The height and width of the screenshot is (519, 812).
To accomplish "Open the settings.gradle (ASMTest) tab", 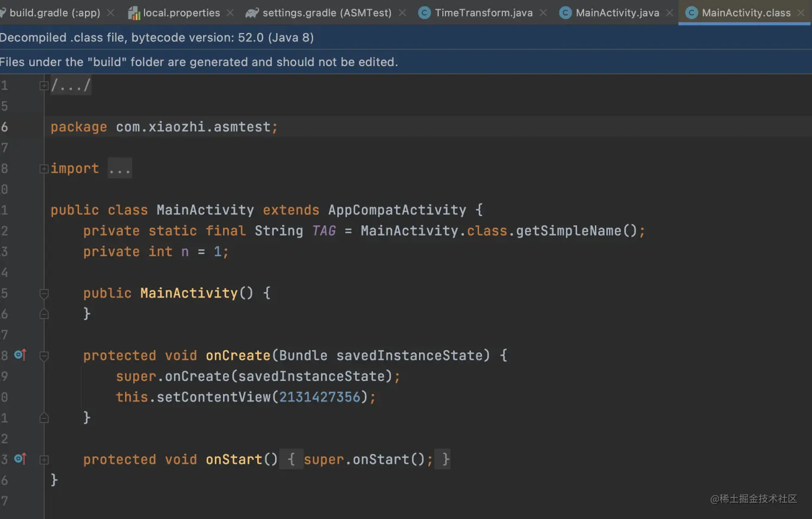I will (326, 13).
